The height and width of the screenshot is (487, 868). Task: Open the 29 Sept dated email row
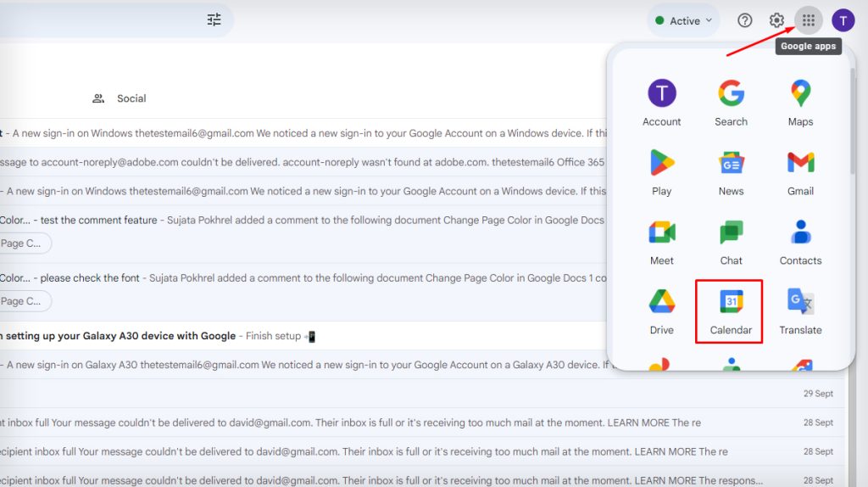pyautogui.click(x=422, y=394)
